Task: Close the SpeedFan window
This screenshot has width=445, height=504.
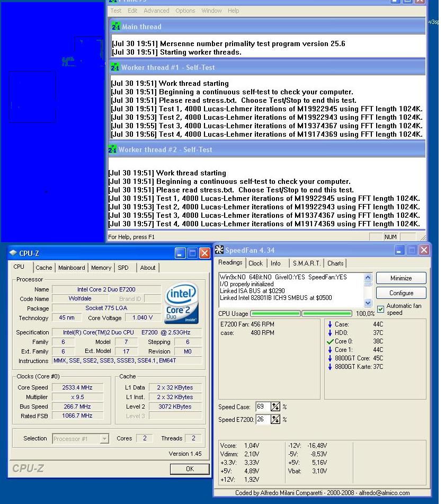Action: (424, 250)
